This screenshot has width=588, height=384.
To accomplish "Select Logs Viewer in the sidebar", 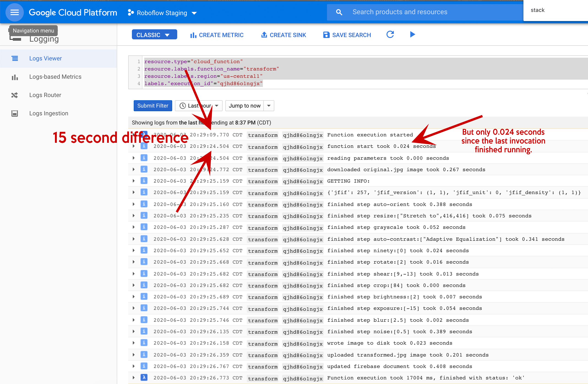I will (46, 59).
